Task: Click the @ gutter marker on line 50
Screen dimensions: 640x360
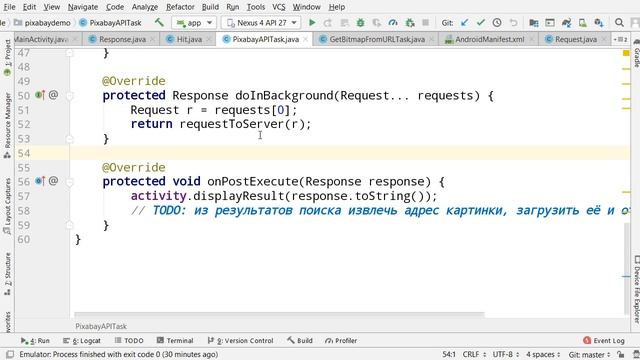Action: click(x=53, y=95)
